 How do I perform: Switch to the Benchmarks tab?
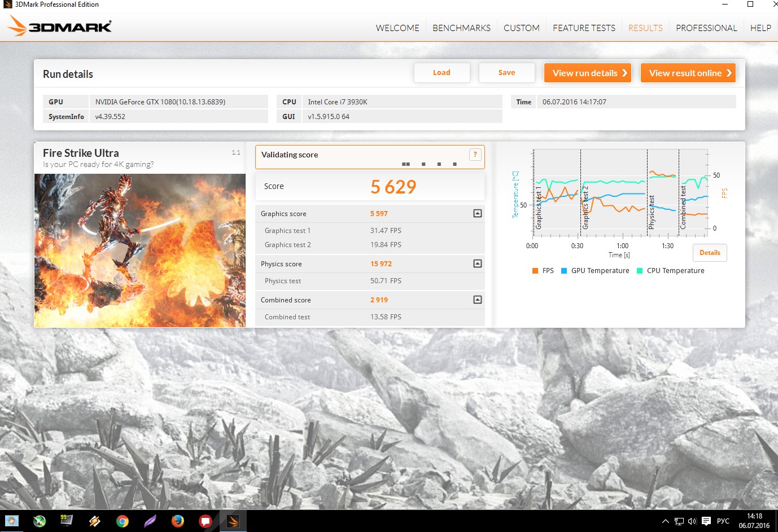[x=461, y=28]
